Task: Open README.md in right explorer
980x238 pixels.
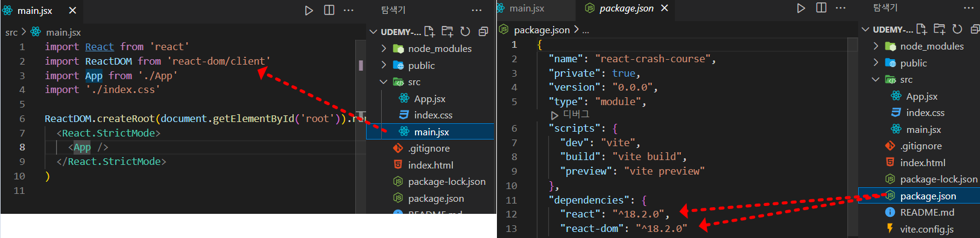Action: (x=919, y=212)
